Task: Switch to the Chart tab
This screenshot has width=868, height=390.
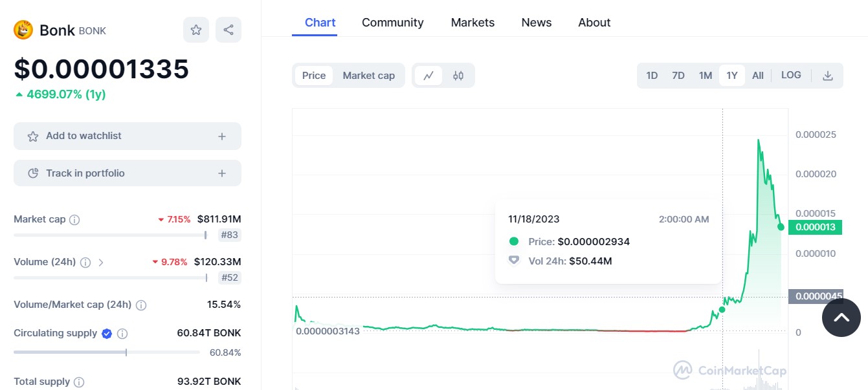Action: tap(320, 23)
